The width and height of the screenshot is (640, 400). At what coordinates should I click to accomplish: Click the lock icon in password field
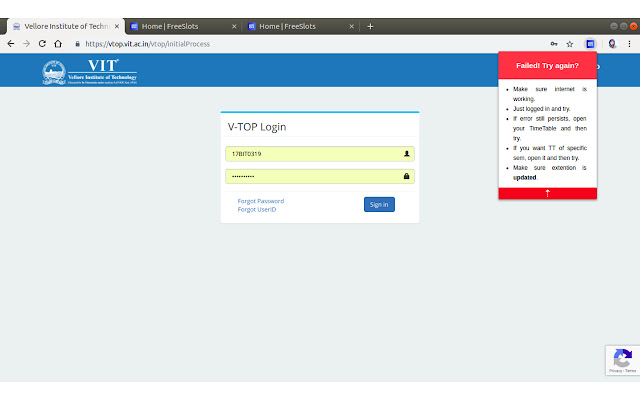[407, 176]
